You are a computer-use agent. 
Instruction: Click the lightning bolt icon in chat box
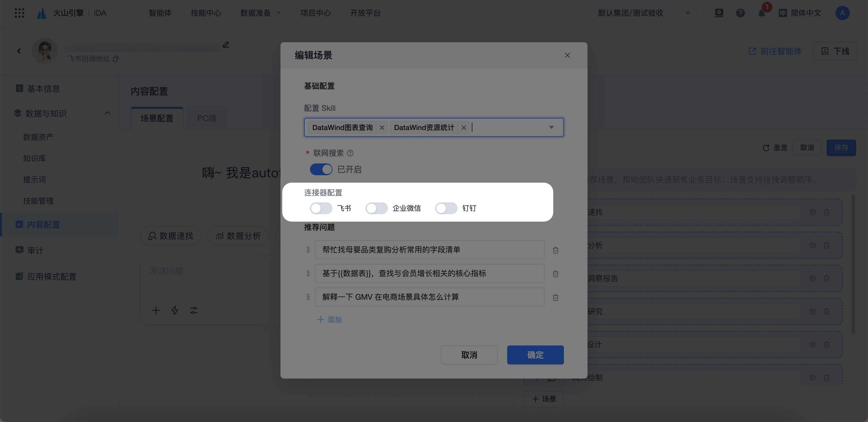pos(174,310)
